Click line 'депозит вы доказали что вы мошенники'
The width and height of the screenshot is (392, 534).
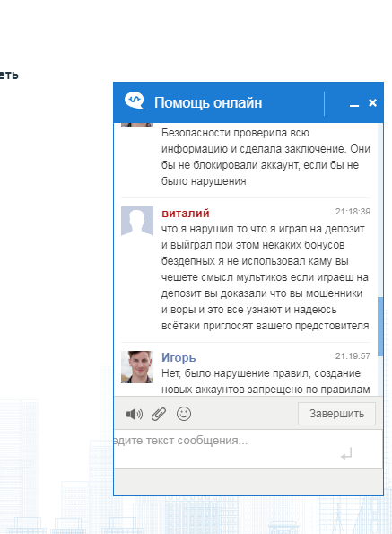(x=262, y=293)
